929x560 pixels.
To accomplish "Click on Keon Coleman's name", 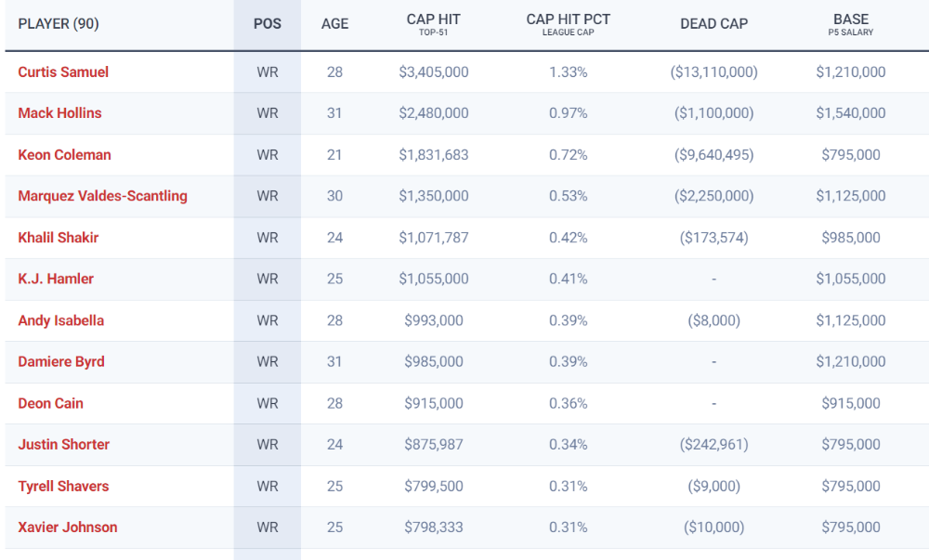I will [64, 155].
